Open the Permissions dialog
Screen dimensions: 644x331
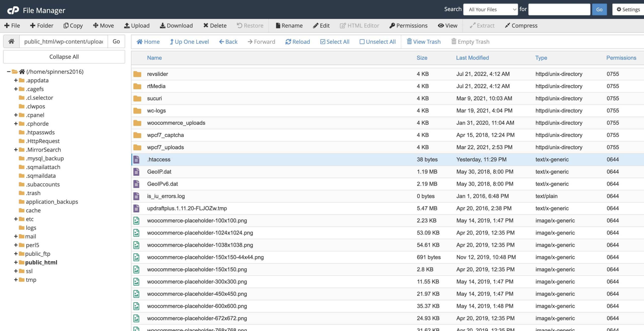(408, 25)
